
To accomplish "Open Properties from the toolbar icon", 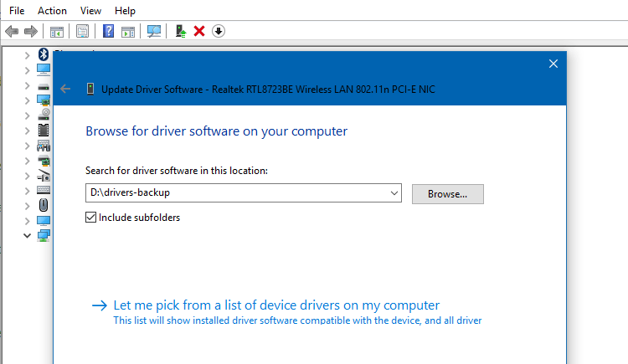I will point(82,32).
